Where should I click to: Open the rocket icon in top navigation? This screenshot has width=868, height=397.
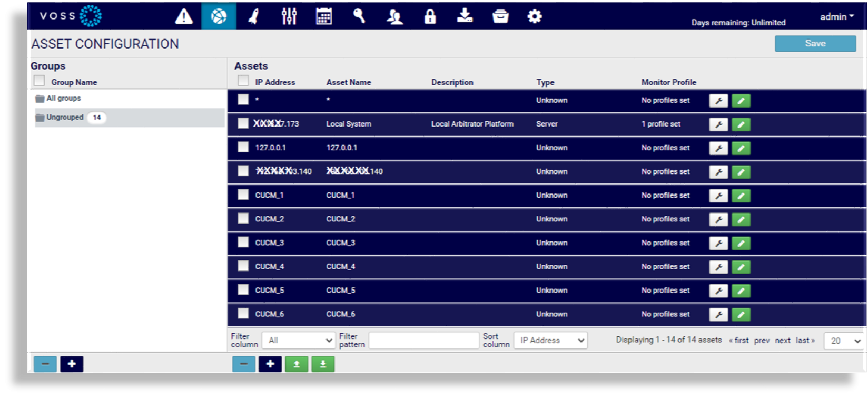pyautogui.click(x=254, y=16)
